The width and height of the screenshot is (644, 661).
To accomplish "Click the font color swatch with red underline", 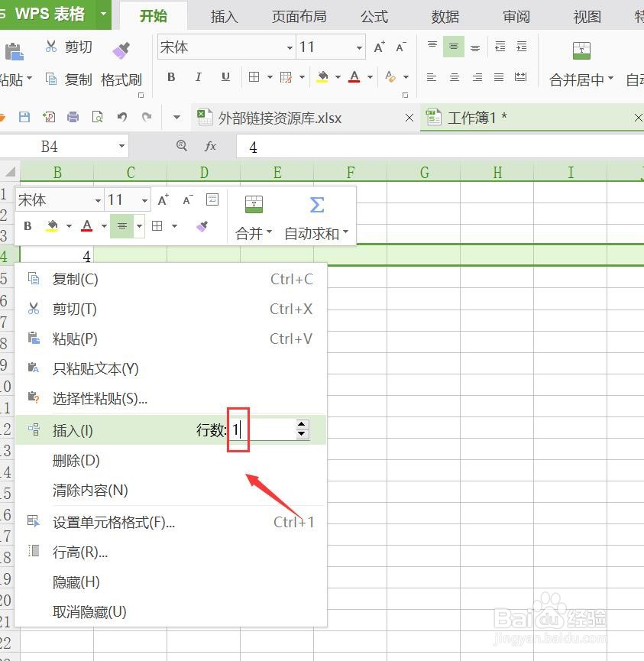I will pos(355,77).
